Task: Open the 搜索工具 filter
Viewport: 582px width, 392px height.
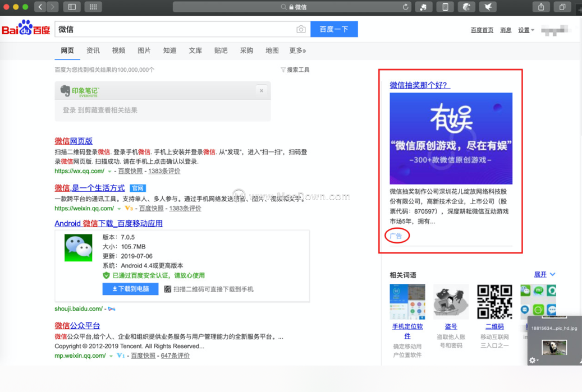Action: (295, 70)
